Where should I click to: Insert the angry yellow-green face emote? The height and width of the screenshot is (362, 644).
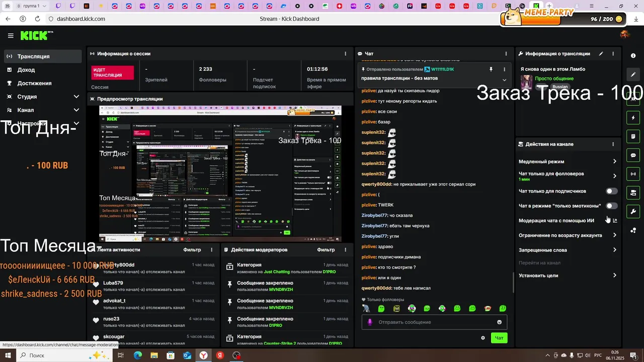click(x=396, y=308)
